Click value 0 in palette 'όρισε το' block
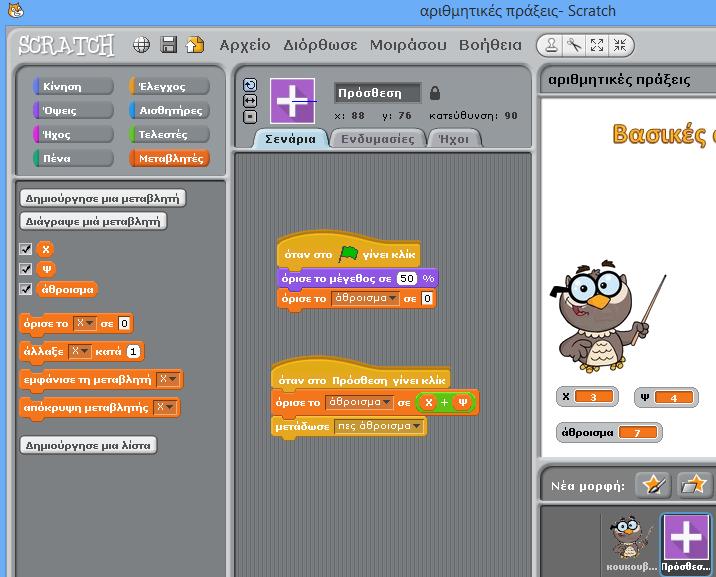The image size is (716, 577). (x=124, y=323)
